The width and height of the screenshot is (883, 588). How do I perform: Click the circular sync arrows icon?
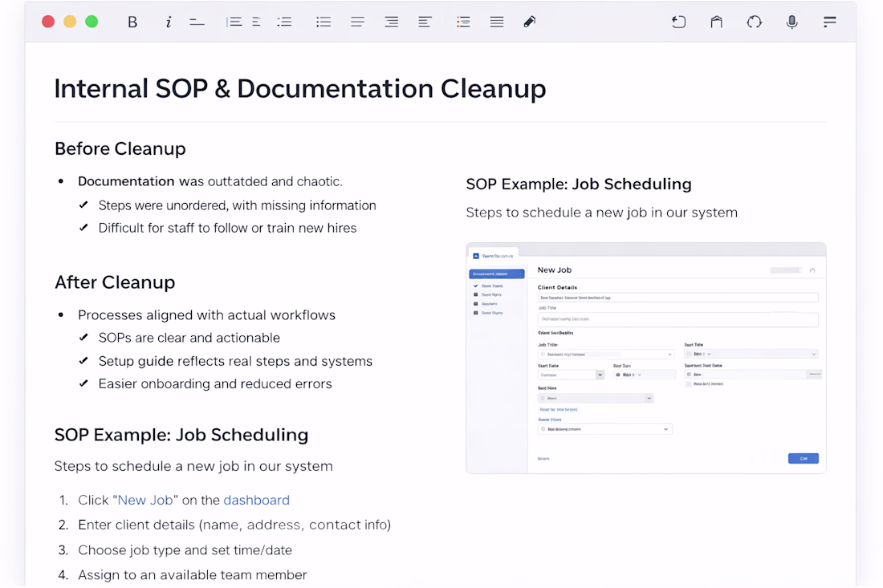tap(754, 22)
